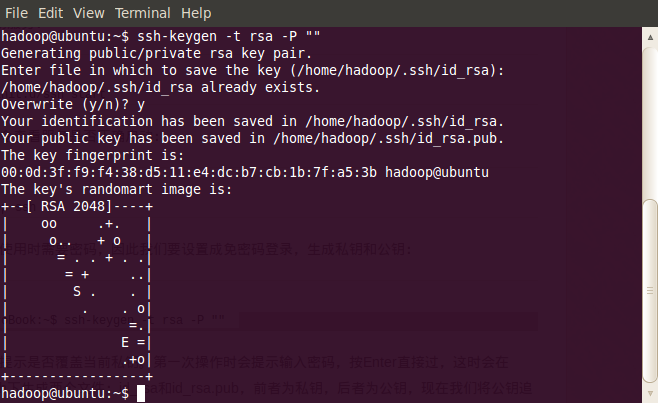Click the ssh-keygen -t rsa command text
Screen dimensions: 658x403
coord(229,37)
